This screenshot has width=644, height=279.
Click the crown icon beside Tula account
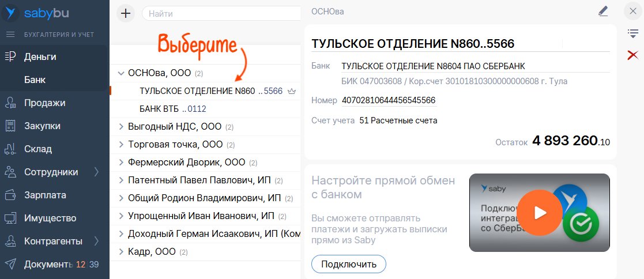292,91
